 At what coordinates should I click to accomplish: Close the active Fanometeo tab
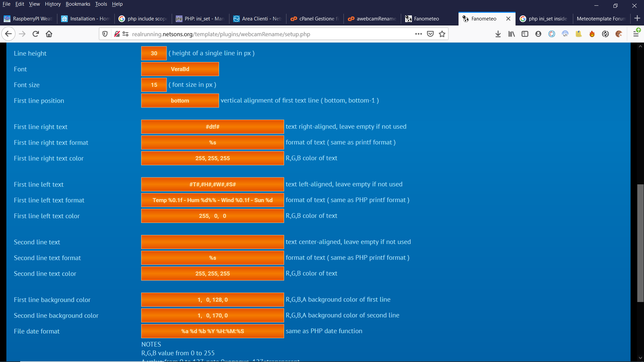pyautogui.click(x=508, y=19)
